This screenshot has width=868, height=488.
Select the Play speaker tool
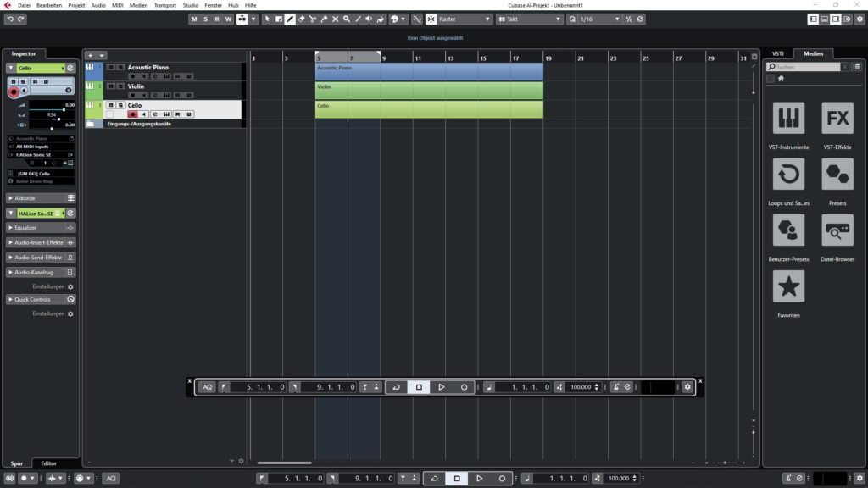(x=370, y=19)
